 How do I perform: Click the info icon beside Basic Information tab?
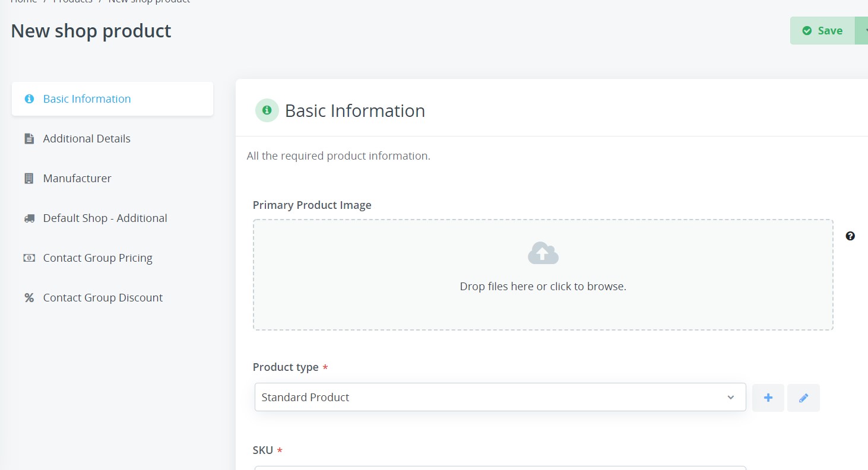(29, 99)
